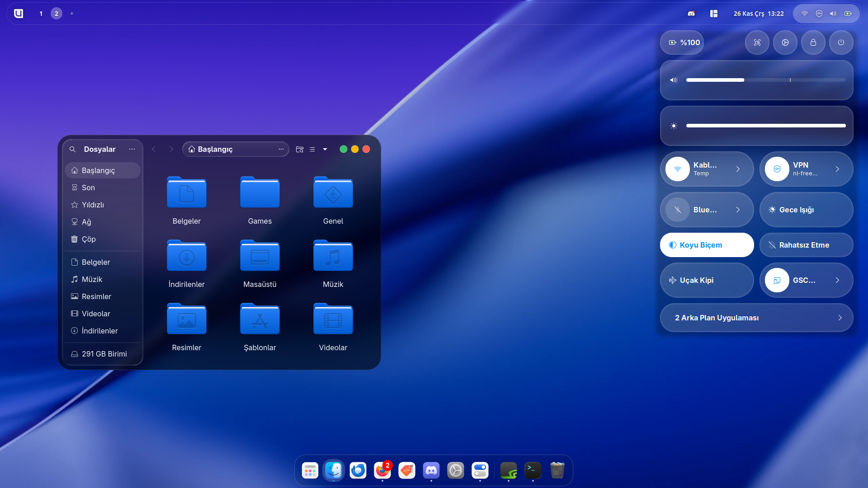Turn on Uçak Kipi
This screenshot has width=868, height=488.
click(x=707, y=280)
